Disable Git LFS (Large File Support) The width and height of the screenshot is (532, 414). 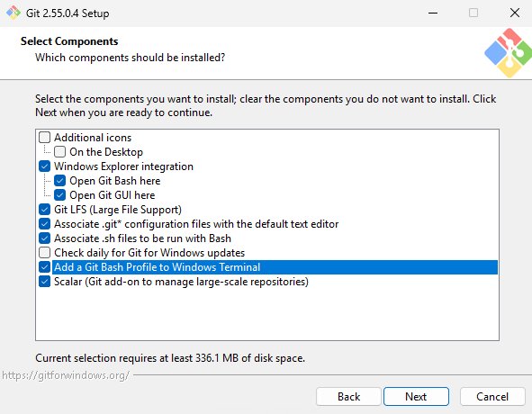coord(44,210)
